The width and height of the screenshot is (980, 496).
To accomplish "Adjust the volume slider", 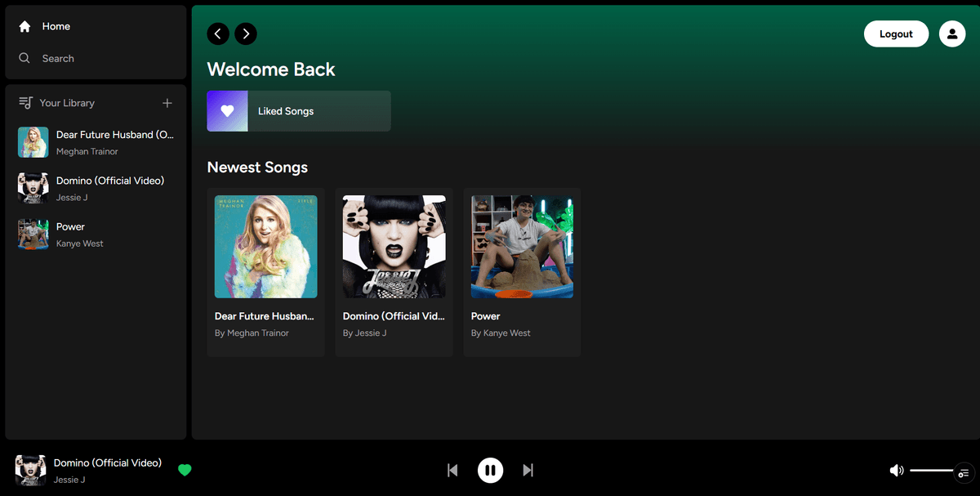I will pyautogui.click(x=931, y=471).
